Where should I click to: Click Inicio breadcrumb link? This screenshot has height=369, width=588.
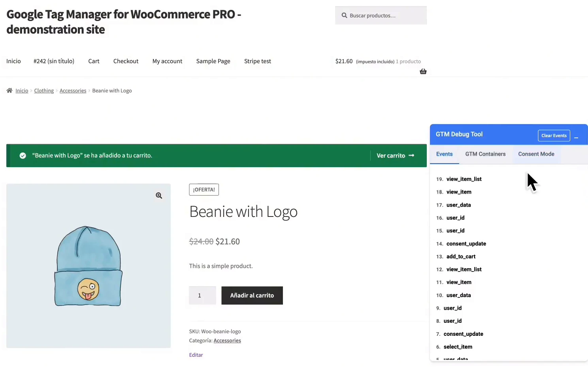pos(22,90)
